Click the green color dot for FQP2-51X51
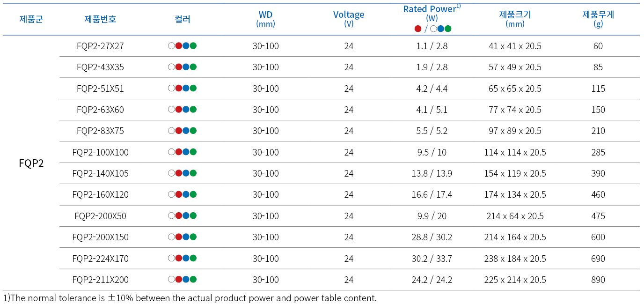Viewport: 644px width, 304px height. [193, 88]
